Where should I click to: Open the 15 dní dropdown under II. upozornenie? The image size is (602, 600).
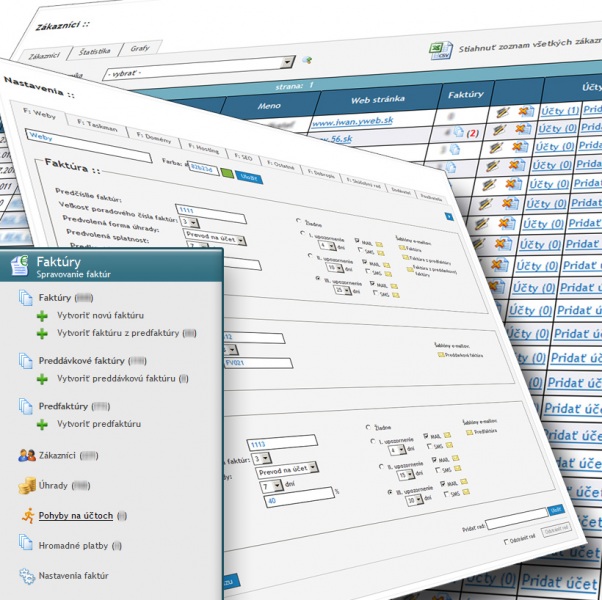click(407, 475)
